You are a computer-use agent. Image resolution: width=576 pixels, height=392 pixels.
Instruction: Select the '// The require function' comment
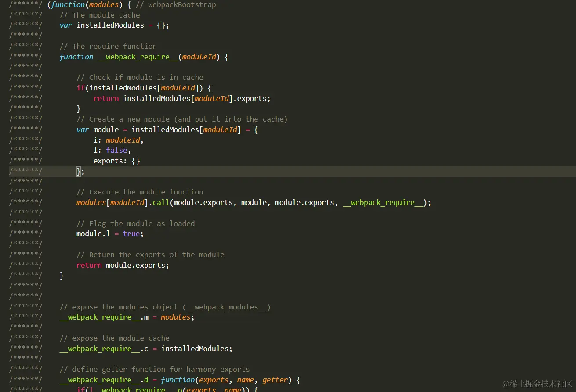(x=108, y=46)
